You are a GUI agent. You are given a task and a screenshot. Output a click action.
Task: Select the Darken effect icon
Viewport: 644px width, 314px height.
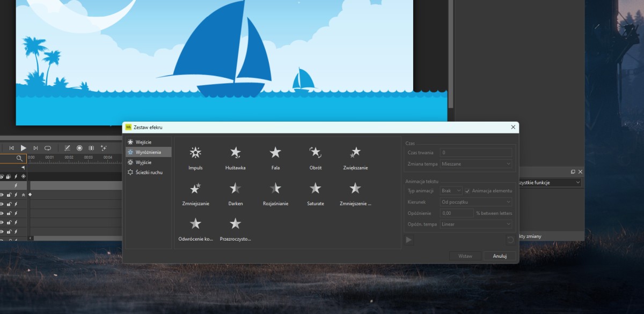click(235, 189)
